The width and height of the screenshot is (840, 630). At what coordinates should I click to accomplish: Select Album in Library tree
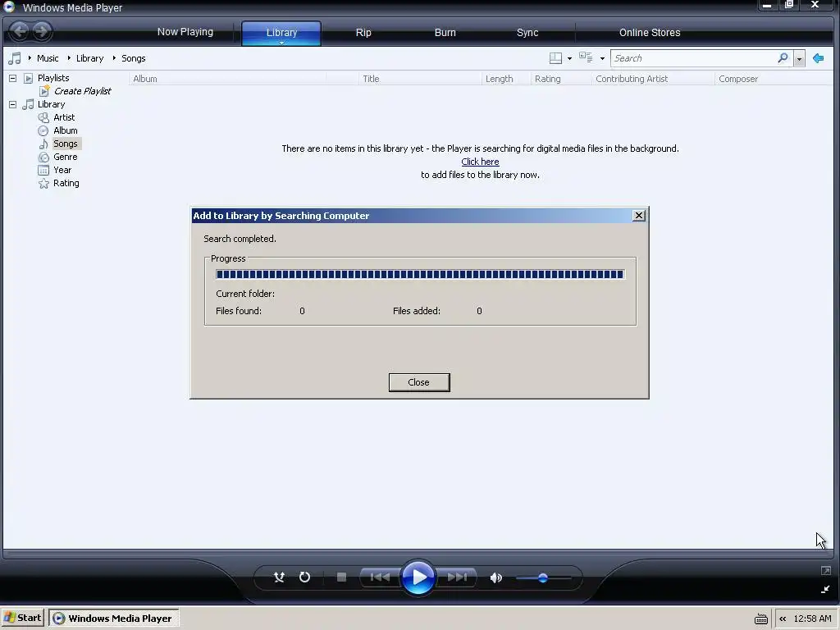[66, 130]
